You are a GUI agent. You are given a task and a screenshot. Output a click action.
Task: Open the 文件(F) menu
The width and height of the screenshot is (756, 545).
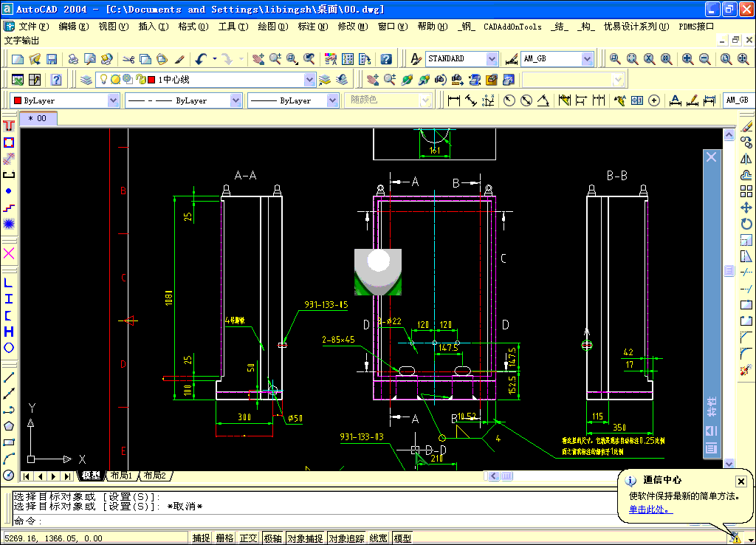[x=34, y=27]
